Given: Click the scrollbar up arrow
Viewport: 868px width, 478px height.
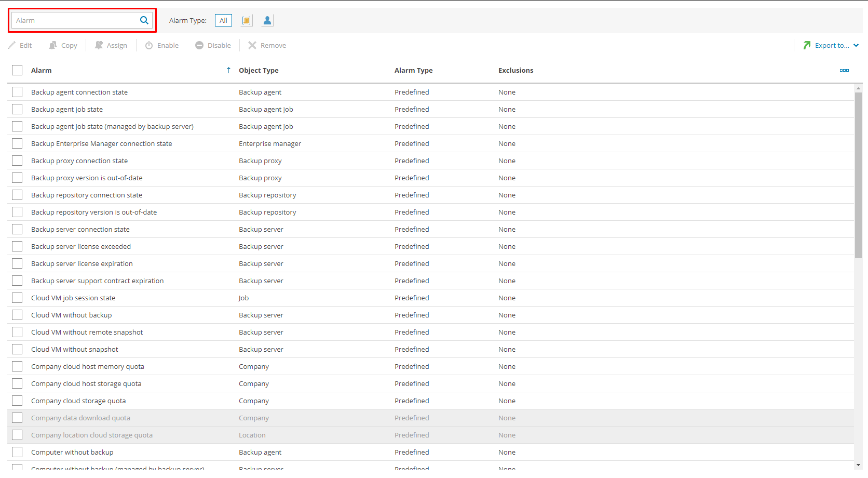Looking at the screenshot, I should point(858,88).
